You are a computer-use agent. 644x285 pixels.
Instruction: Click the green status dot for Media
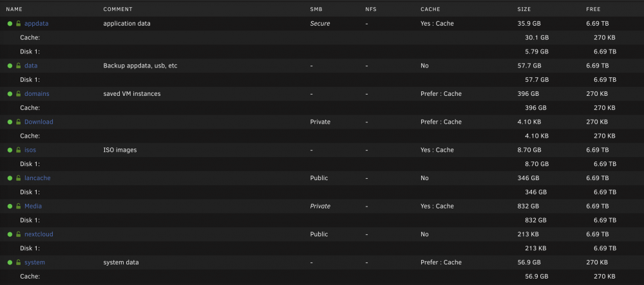pyautogui.click(x=10, y=207)
